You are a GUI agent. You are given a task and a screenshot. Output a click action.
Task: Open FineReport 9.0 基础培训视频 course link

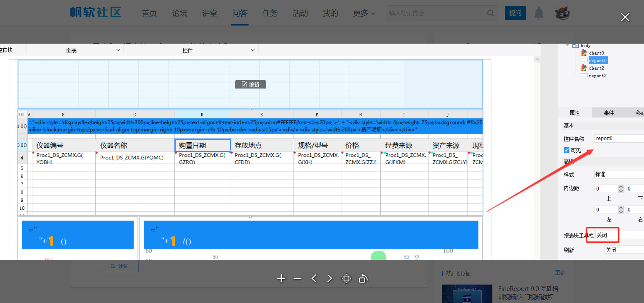pos(528,293)
